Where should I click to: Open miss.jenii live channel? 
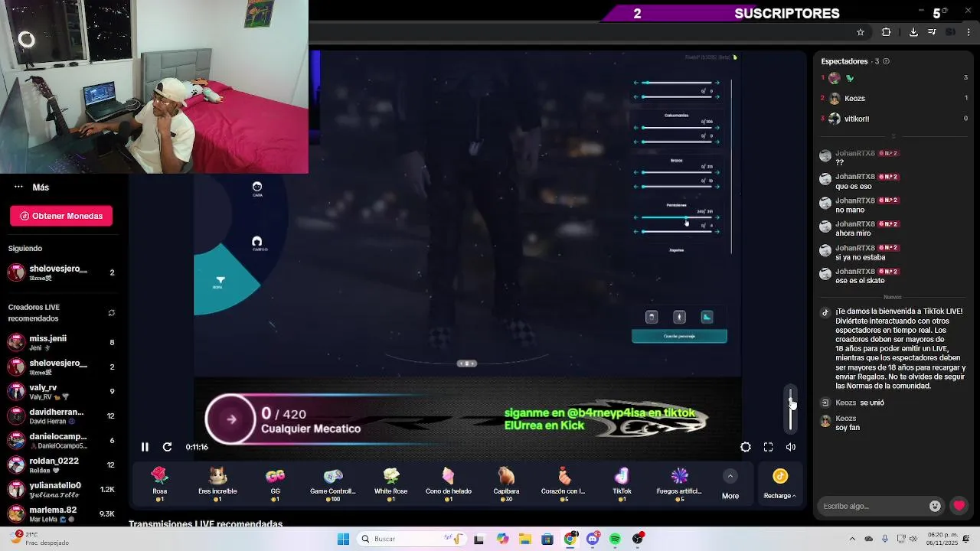point(61,342)
